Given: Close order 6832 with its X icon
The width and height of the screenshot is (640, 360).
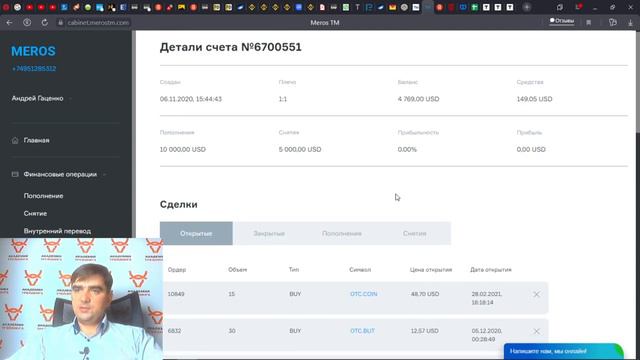Looking at the screenshot, I should [x=536, y=331].
